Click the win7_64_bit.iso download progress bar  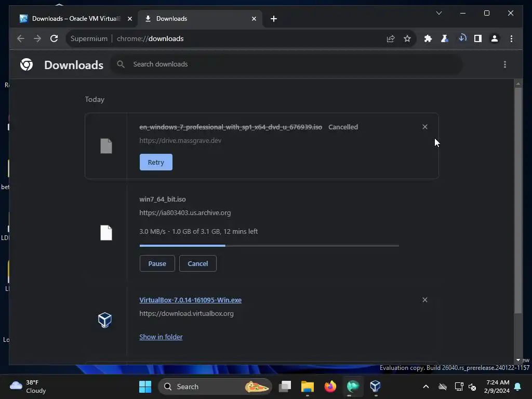coord(269,245)
